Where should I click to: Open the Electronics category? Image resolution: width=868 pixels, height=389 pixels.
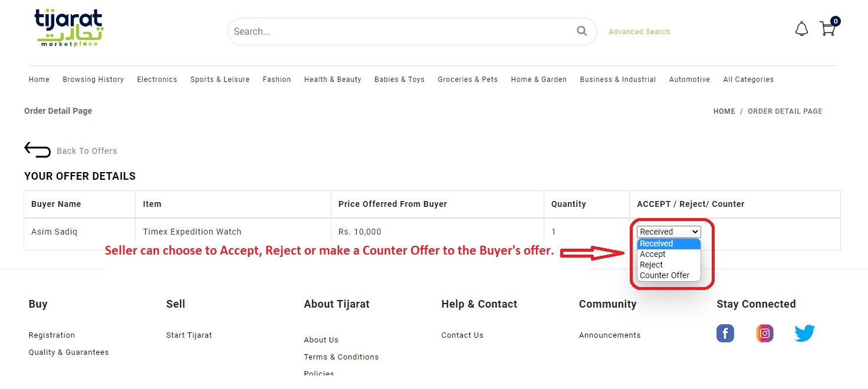point(157,80)
